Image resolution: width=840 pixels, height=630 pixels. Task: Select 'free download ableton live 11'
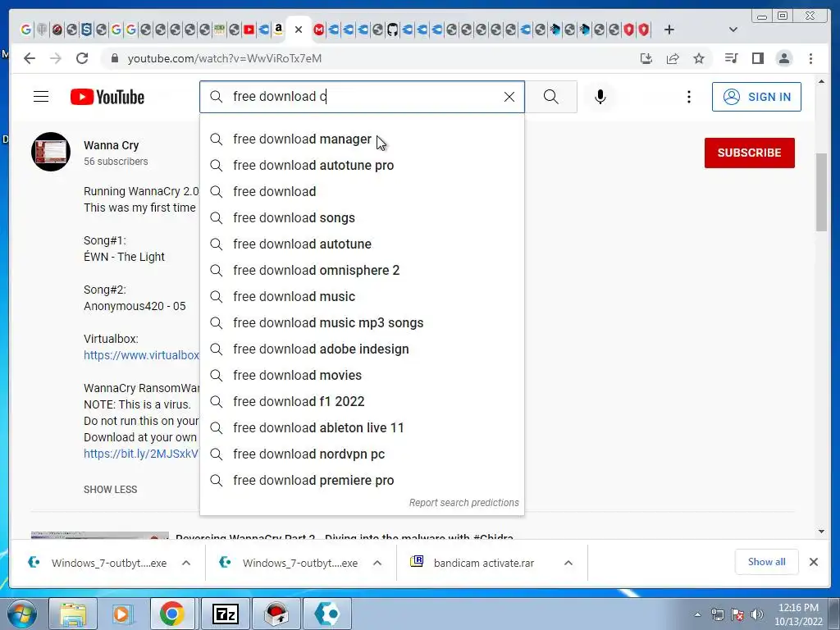(362, 428)
